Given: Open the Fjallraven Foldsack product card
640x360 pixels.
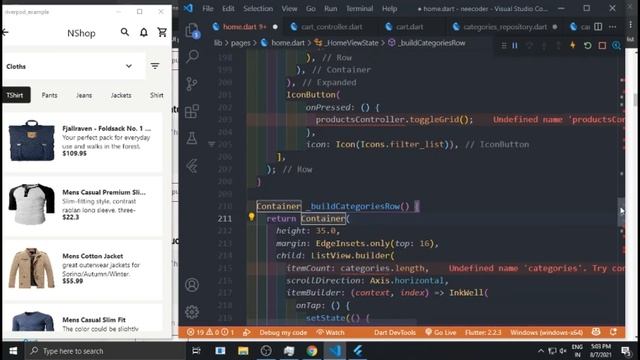Looking at the screenshot, I should (83, 141).
